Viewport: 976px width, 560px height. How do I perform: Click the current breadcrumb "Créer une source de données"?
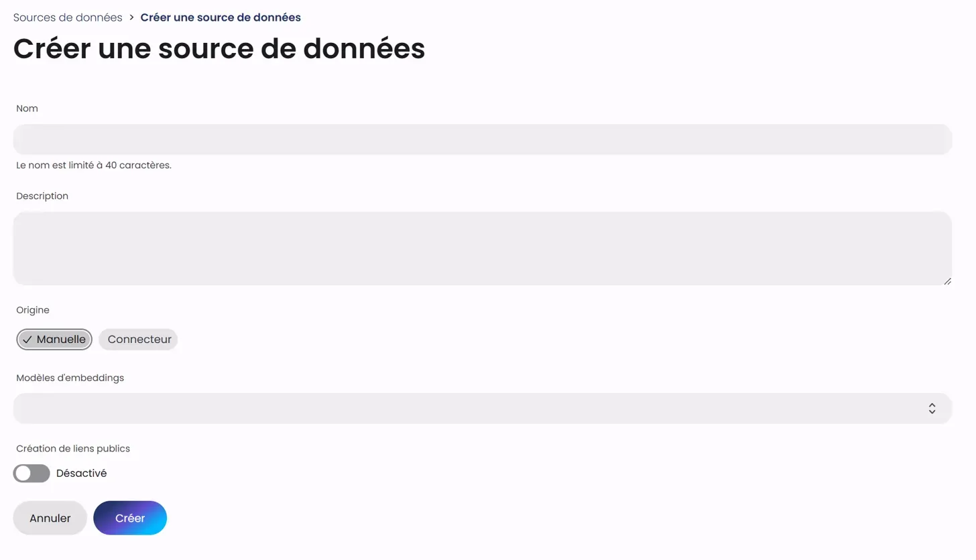221,17
